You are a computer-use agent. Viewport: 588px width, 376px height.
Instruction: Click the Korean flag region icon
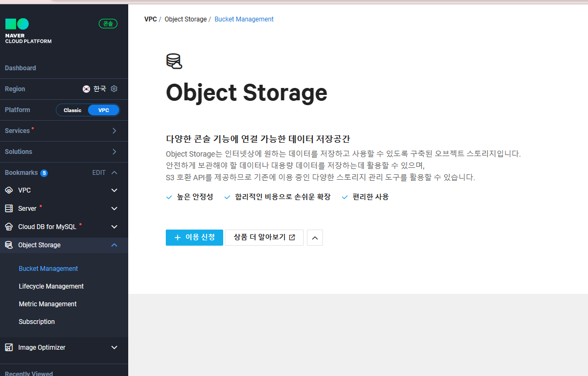86,89
